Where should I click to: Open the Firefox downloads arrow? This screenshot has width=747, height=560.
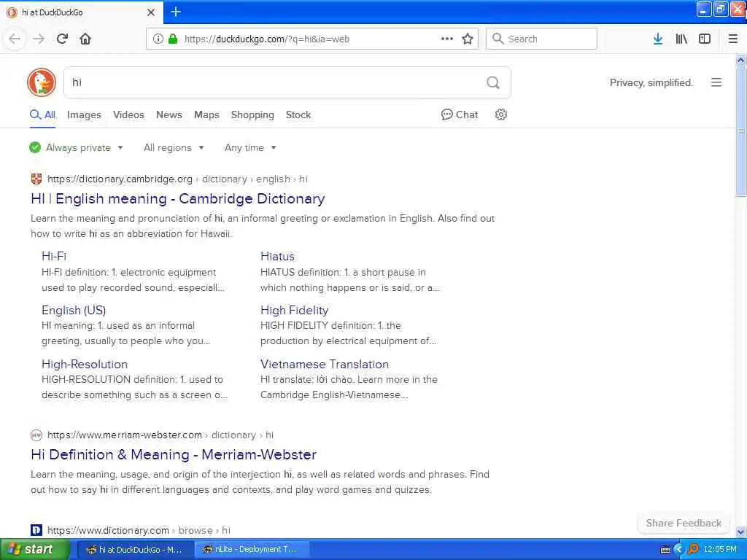(x=658, y=39)
